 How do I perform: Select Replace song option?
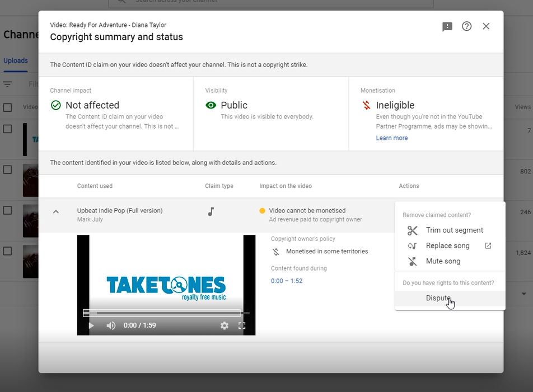pyautogui.click(x=450, y=245)
